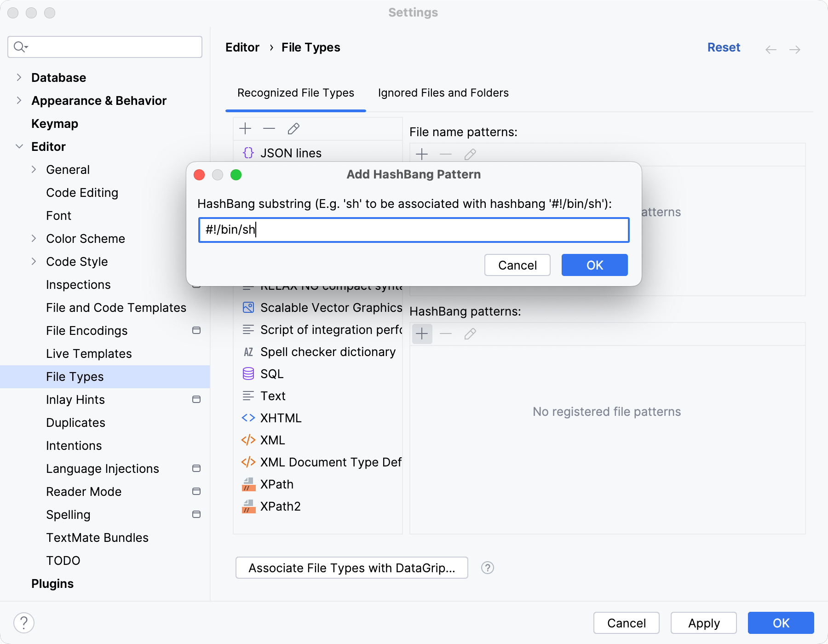The image size is (828, 644).
Task: Click the add HashBang pattern plus icon
Action: click(422, 333)
